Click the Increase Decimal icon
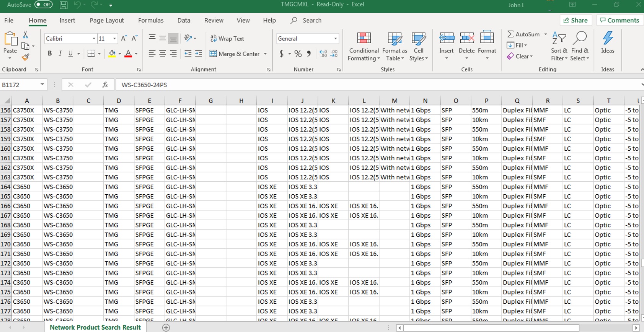The height and width of the screenshot is (332, 644). click(x=323, y=54)
